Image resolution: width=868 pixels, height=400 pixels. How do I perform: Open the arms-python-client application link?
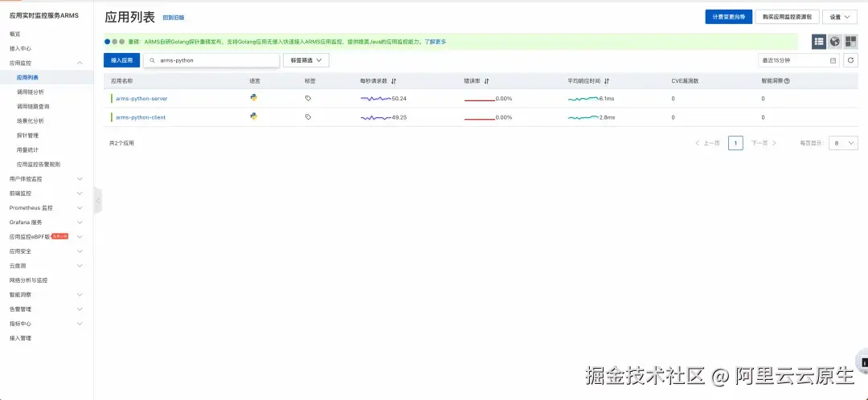[141, 117]
